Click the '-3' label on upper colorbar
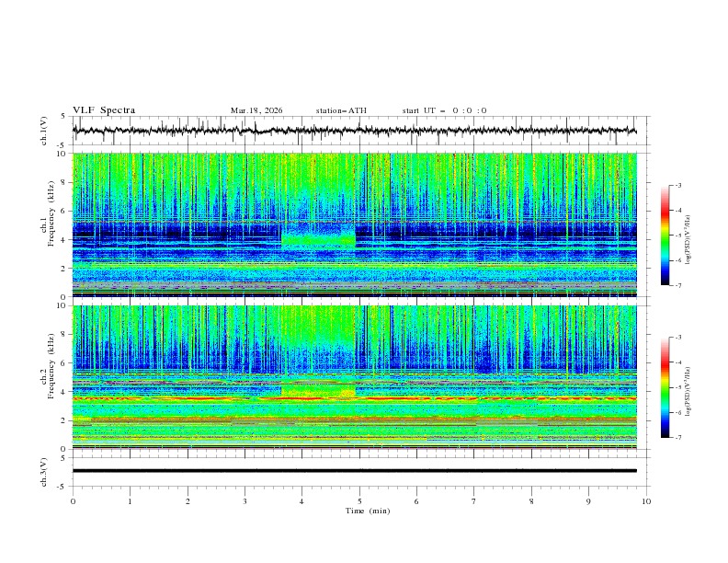The height and width of the screenshot is (563, 728). (x=677, y=185)
